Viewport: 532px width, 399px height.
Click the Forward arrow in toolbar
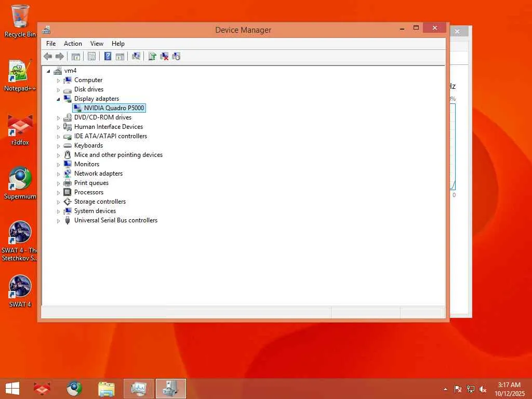60,56
